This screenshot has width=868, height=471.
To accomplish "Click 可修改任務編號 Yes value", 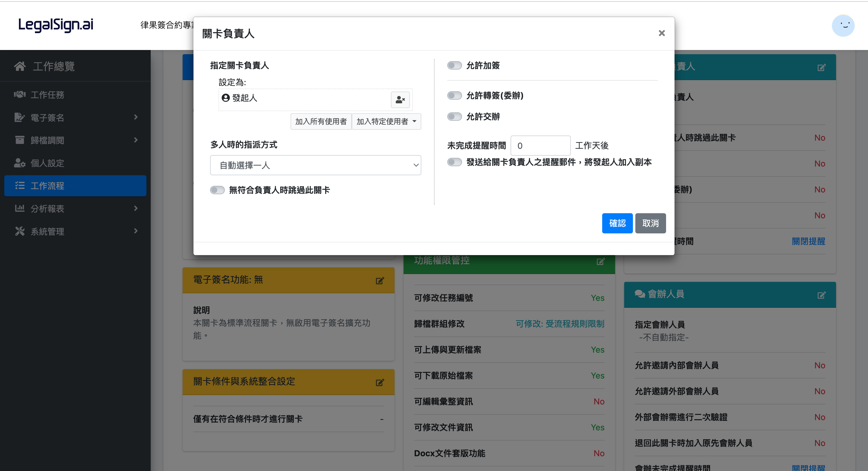I will coord(597,298).
